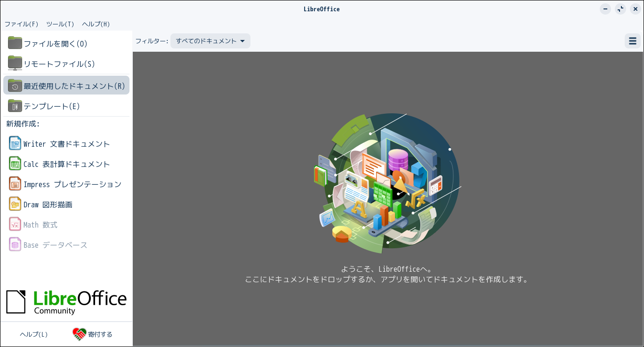Click the 最近使用したドキュメント clock folder icon

(15, 86)
